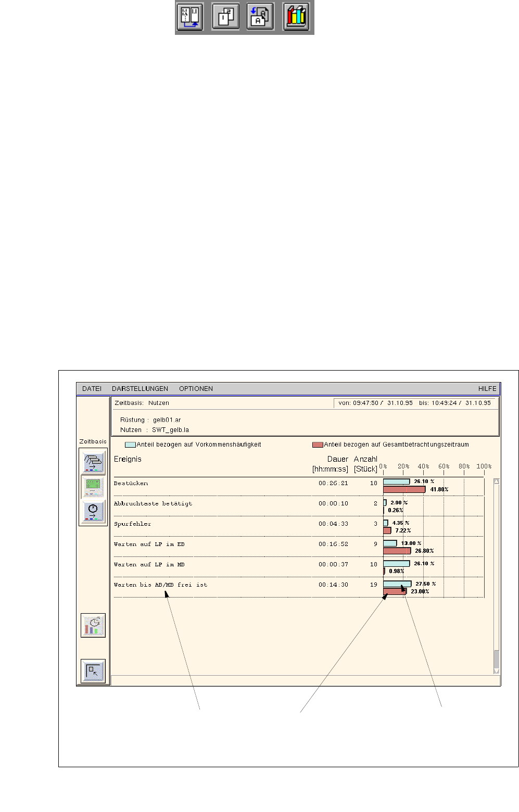Viewport: 519px width, 812px height.
Task: Click the zoom selection cursor icon
Action: pyautogui.click(x=93, y=671)
